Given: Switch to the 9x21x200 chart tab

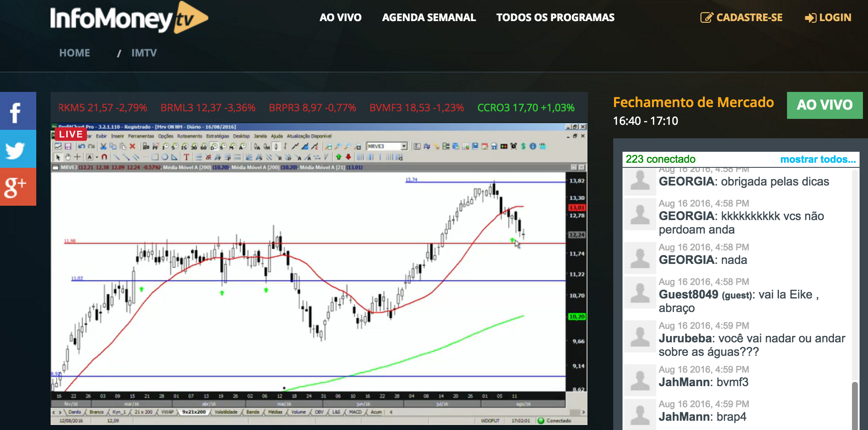Looking at the screenshot, I should (194, 412).
